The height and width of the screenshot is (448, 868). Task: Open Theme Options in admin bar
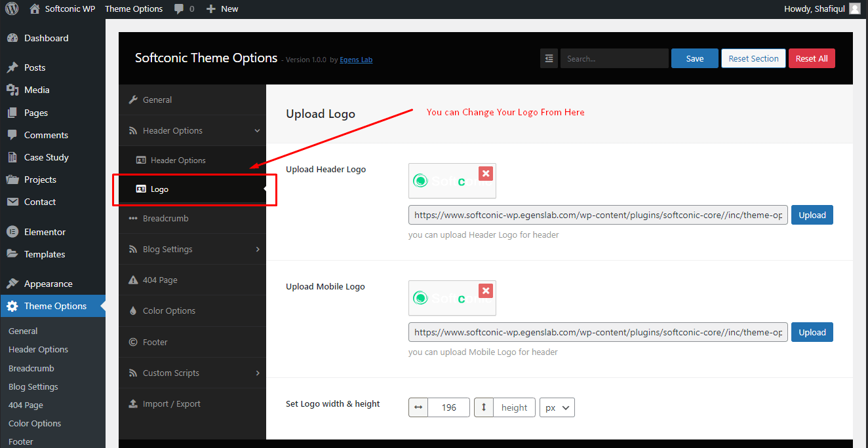pyautogui.click(x=134, y=9)
